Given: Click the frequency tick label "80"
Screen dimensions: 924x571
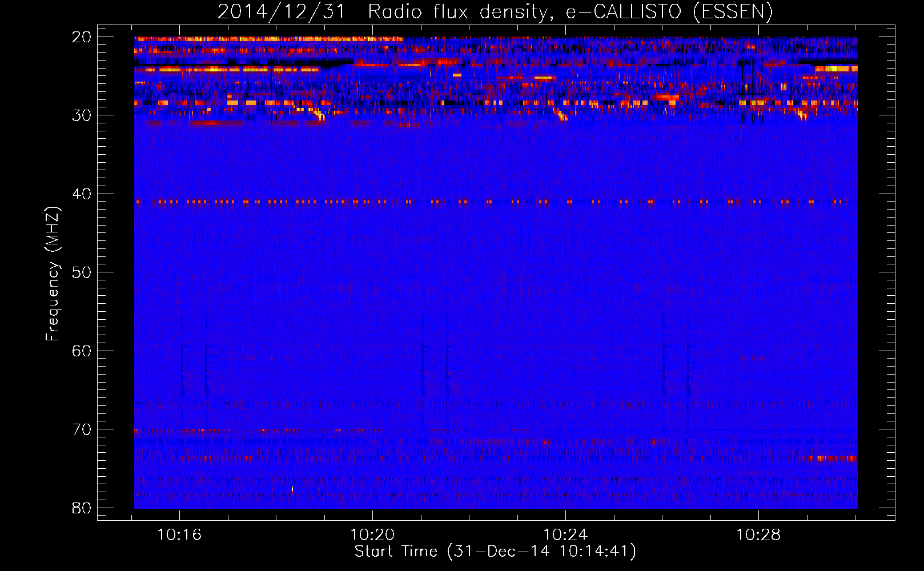Looking at the screenshot, I should pos(82,508).
